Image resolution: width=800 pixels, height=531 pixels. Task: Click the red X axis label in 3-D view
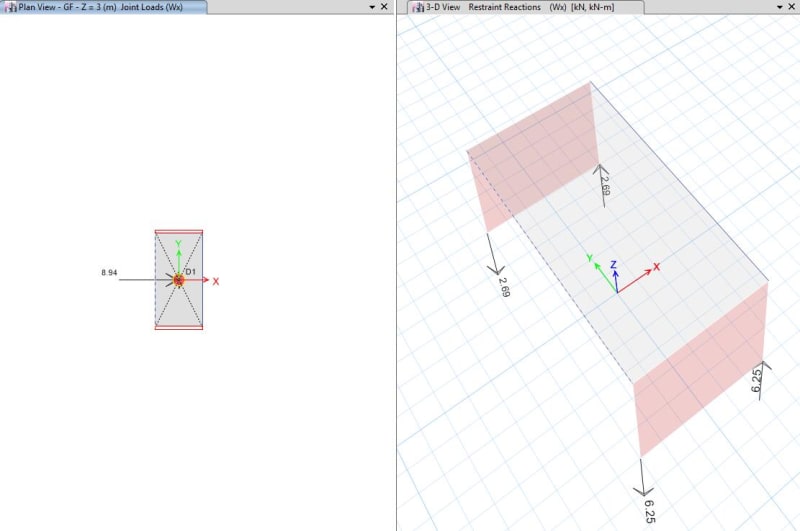(x=657, y=267)
